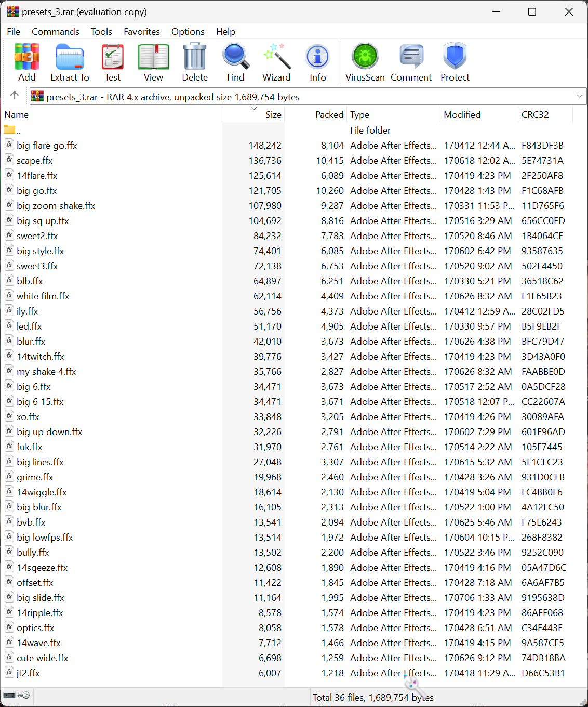Click the drive icon in status bar
Viewport: 588px width, 707px height.
click(x=10, y=695)
